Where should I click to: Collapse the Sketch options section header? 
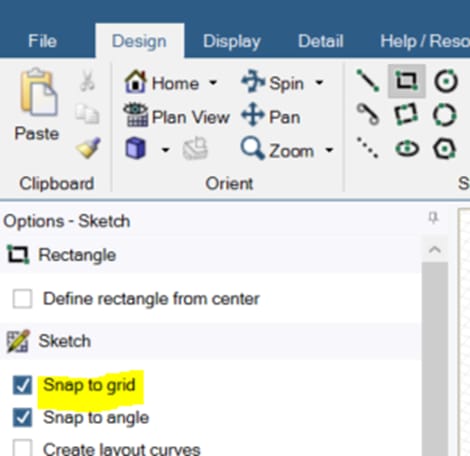(x=211, y=341)
